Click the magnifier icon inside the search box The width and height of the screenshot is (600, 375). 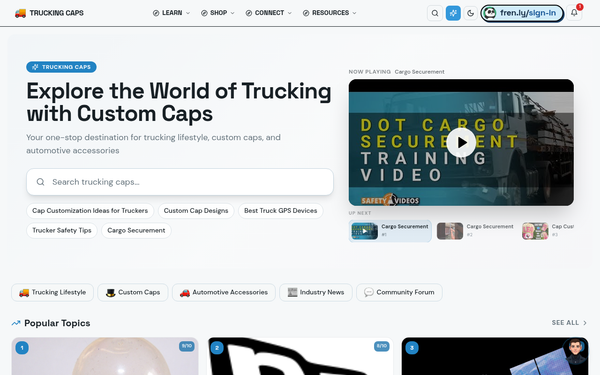(41, 182)
